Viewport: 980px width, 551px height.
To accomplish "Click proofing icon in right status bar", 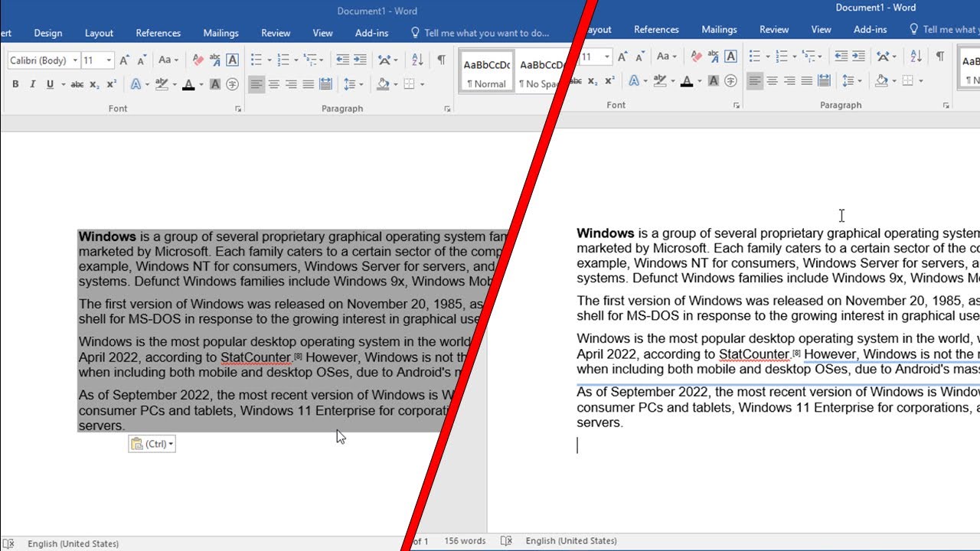I will coord(506,540).
